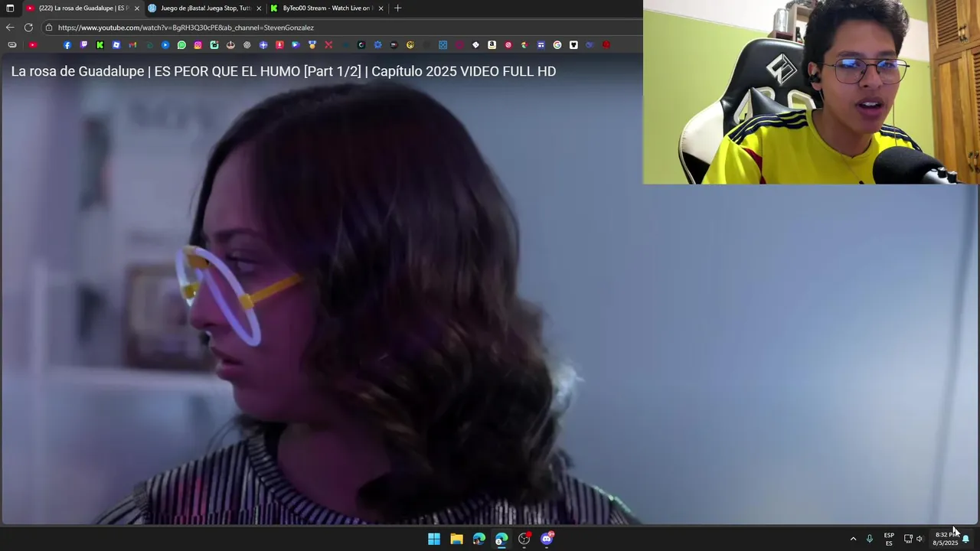Image resolution: width=980 pixels, height=551 pixels.
Task: Open the YouTube bookmark
Action: pyautogui.click(x=33, y=45)
